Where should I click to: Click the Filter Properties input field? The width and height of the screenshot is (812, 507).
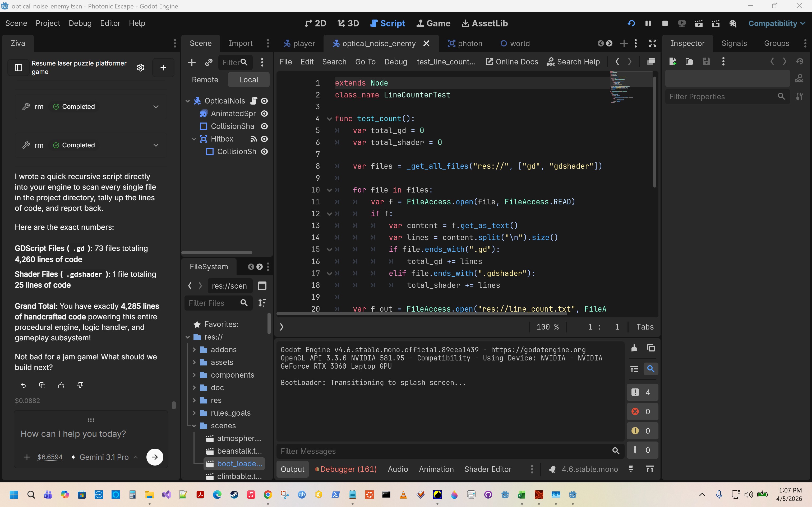coord(721,97)
